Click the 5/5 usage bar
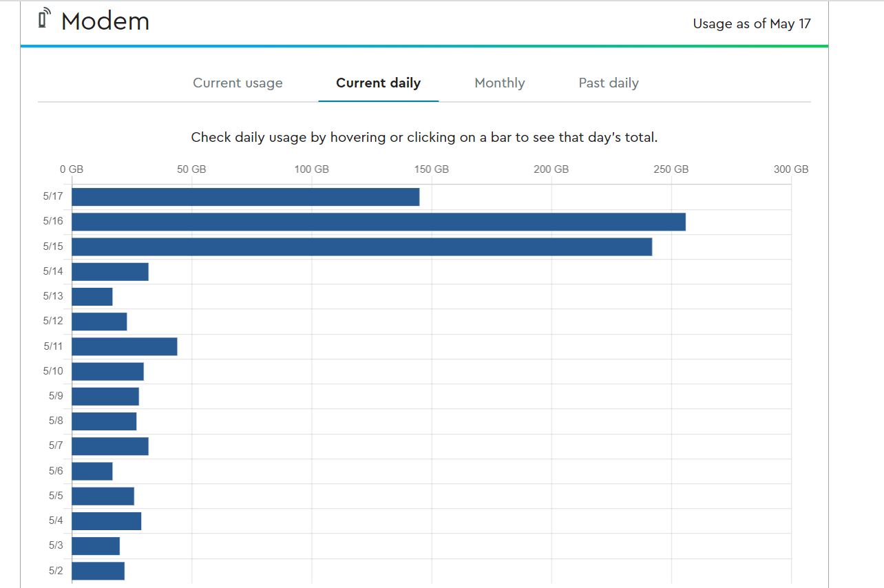The width and height of the screenshot is (884, 588). click(x=103, y=496)
